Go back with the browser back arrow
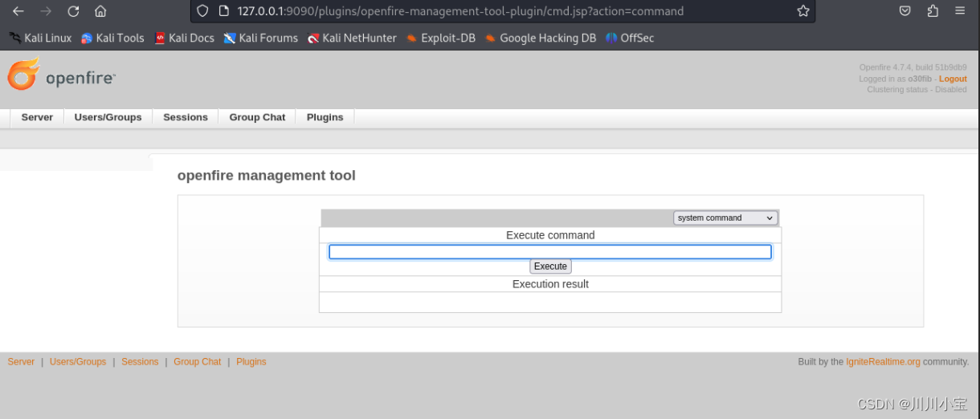980x419 pixels. tap(18, 11)
